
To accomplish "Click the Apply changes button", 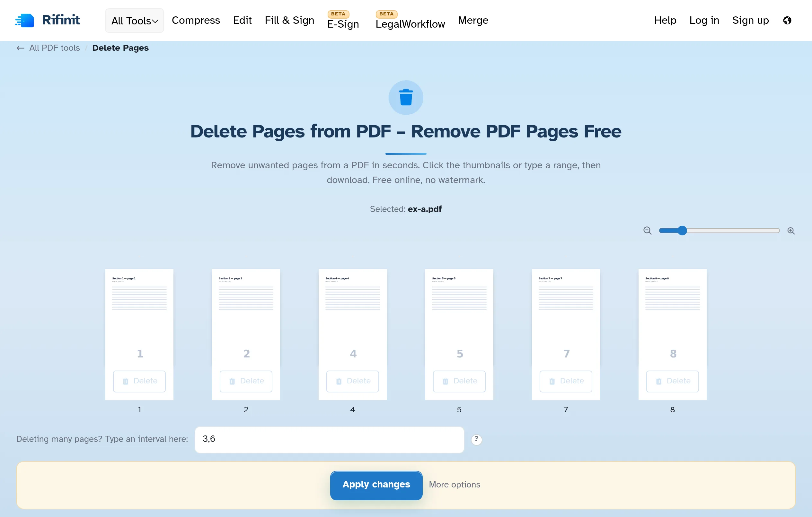I will [x=376, y=485].
